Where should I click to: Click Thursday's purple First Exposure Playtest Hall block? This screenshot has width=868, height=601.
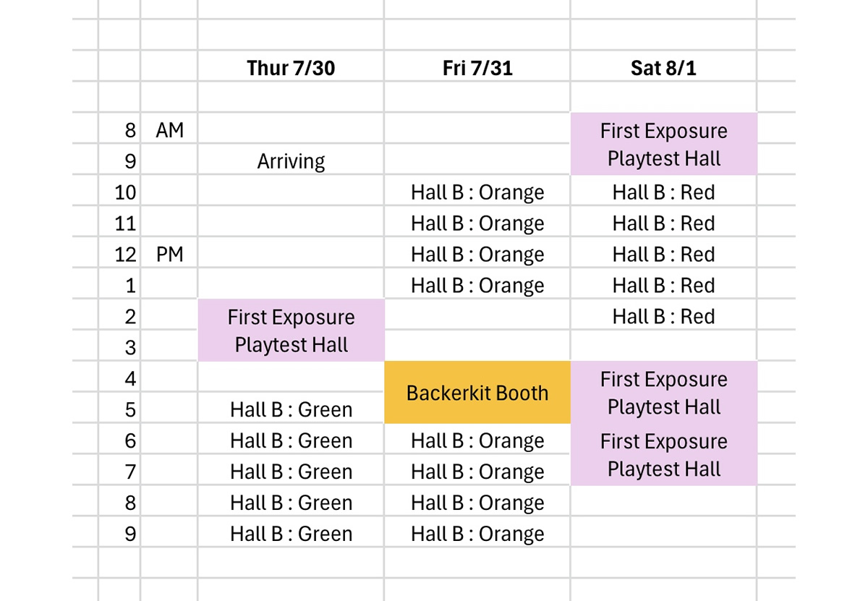tap(291, 330)
